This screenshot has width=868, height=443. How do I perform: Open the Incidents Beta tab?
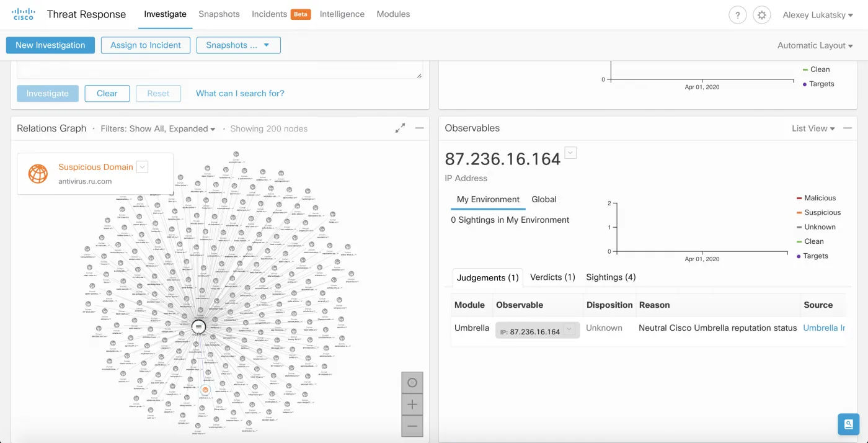coord(281,14)
